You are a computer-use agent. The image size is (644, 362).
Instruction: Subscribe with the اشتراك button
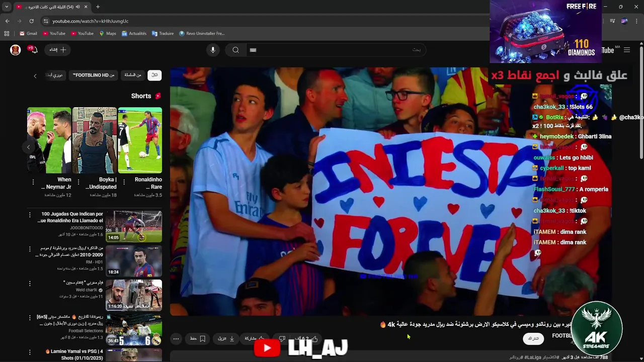[x=533, y=339]
